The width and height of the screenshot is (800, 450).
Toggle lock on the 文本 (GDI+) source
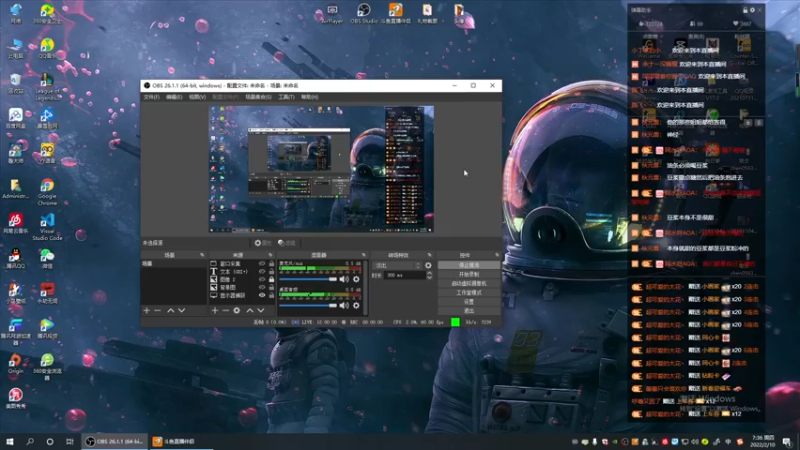[271, 271]
